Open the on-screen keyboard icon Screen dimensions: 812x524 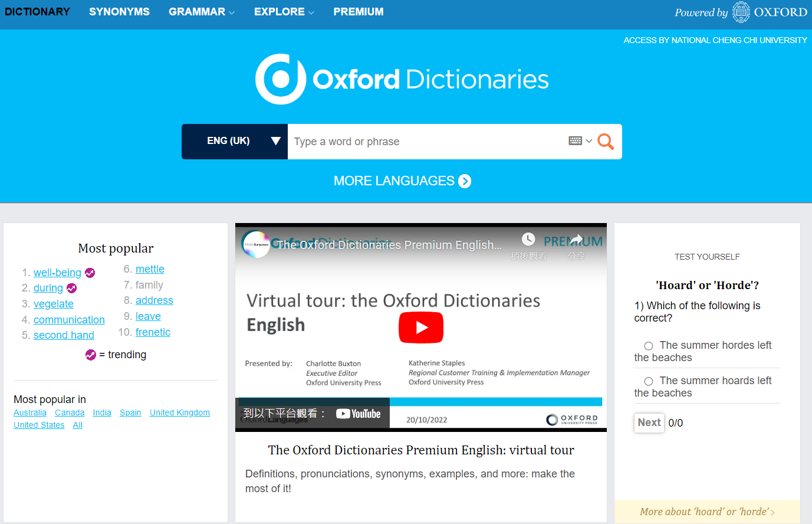point(576,140)
